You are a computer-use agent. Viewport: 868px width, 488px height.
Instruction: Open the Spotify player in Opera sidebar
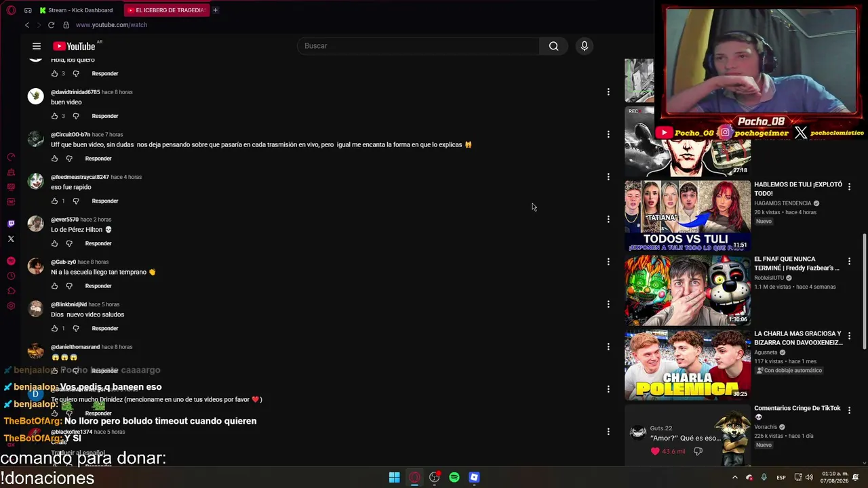(x=11, y=261)
